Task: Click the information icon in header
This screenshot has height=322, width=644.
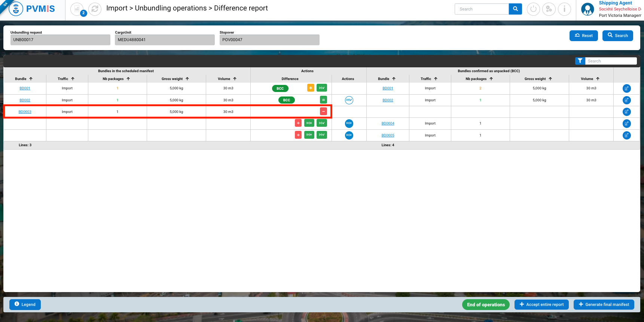Action: point(564,9)
